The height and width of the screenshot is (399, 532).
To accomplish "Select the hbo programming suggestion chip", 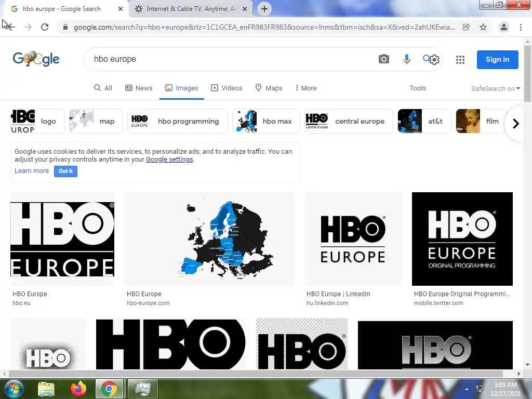I will [x=178, y=121].
